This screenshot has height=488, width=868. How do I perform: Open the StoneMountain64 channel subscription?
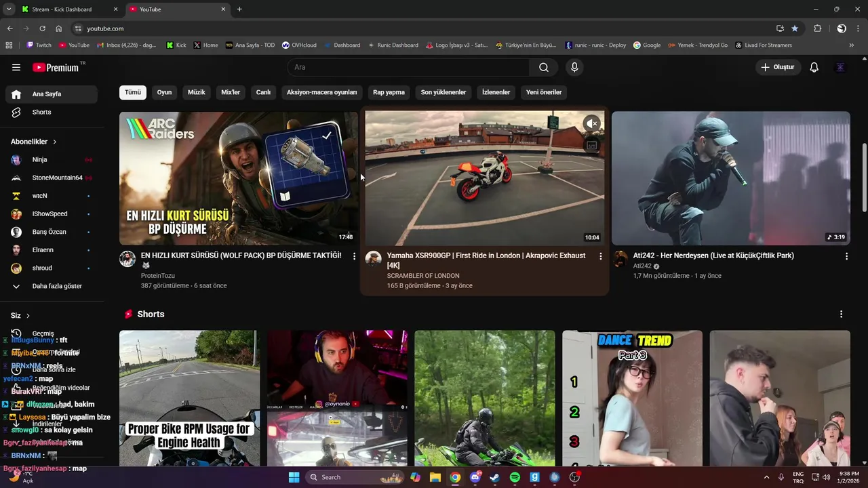click(x=52, y=178)
